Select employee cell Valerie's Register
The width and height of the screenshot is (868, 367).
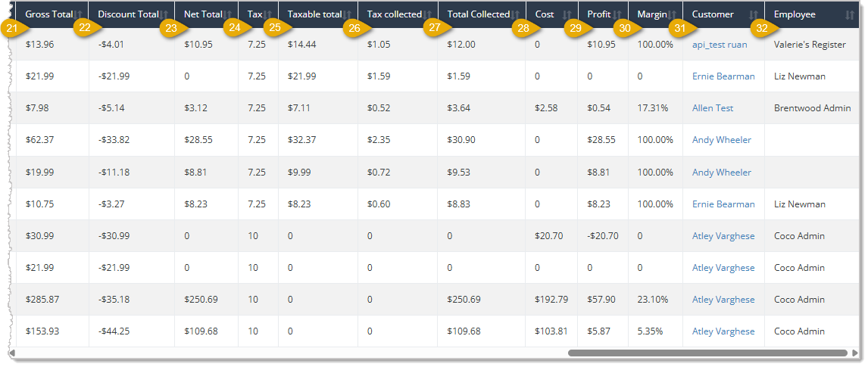tap(810, 44)
